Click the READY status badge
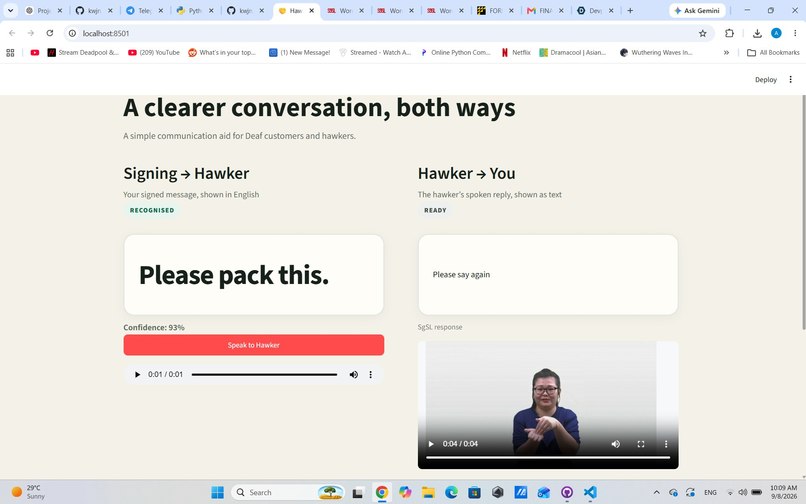Viewport: 806px width, 504px height. (x=435, y=210)
